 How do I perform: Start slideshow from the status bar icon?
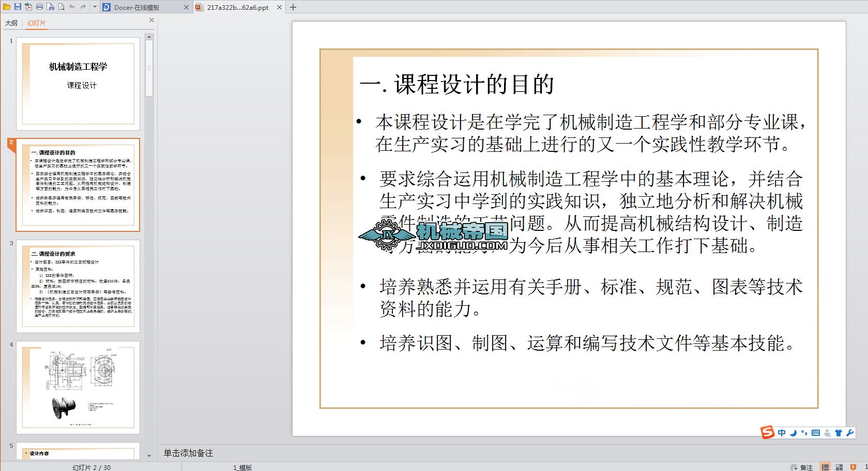tap(852, 467)
